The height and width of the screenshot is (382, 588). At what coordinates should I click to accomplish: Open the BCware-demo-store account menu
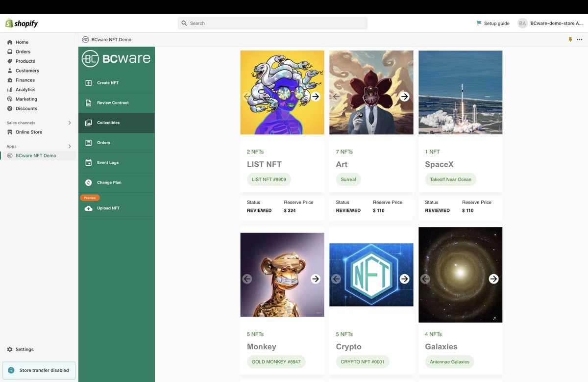click(550, 23)
